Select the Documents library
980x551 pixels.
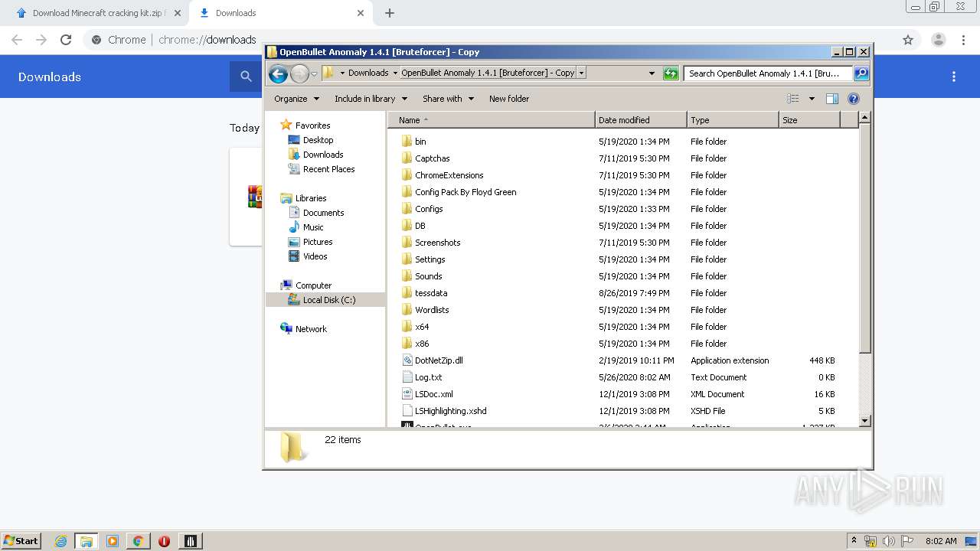click(x=323, y=213)
